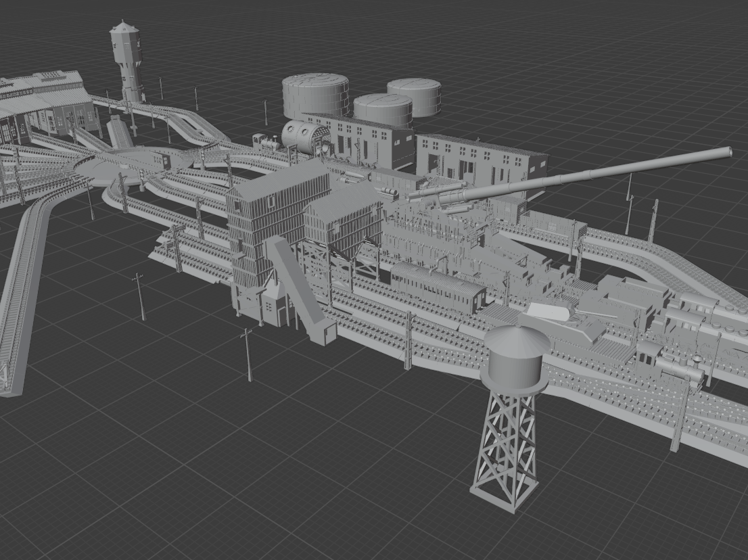Select the locomotive near the storage tanks
The image size is (748, 560).
point(264,140)
